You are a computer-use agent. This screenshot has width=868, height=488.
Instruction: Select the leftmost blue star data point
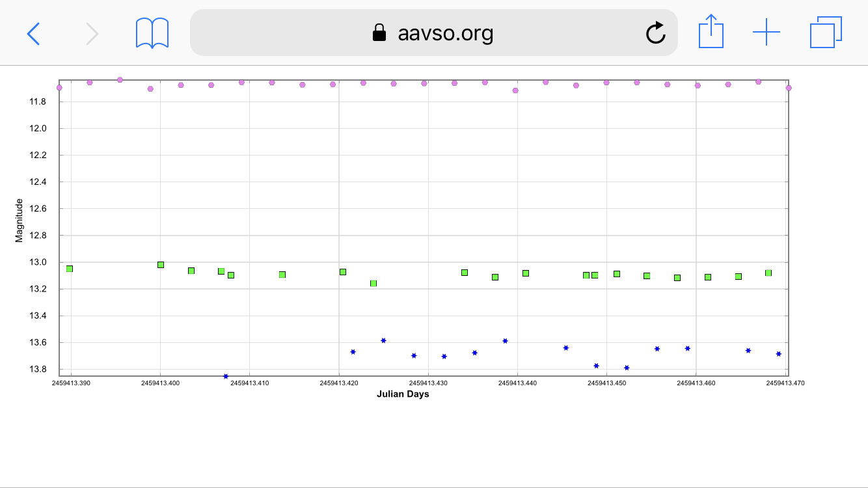(226, 376)
